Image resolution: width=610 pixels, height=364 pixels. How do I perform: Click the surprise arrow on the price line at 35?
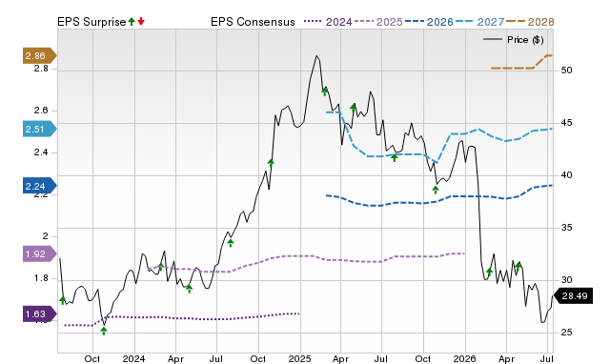click(x=231, y=243)
